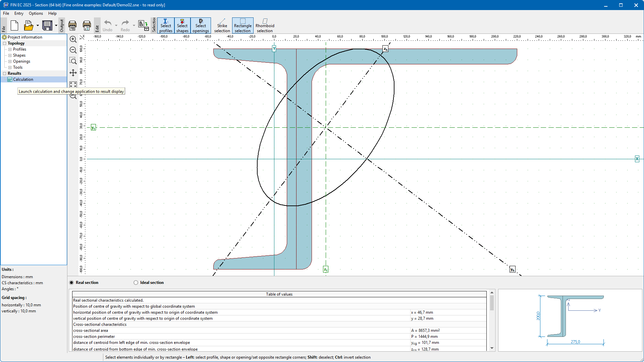Select the Ideal section radio button
The width and height of the screenshot is (644, 362).
(x=136, y=283)
